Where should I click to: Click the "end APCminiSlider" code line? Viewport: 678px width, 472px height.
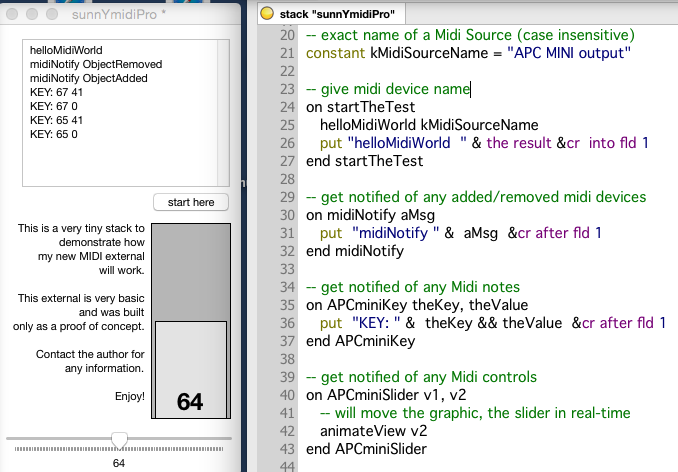point(365,449)
